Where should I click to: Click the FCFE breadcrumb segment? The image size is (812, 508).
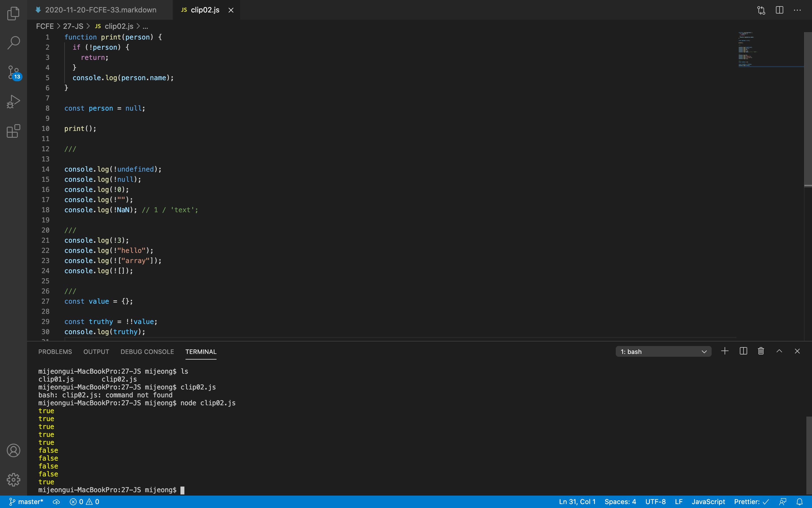pos(45,26)
